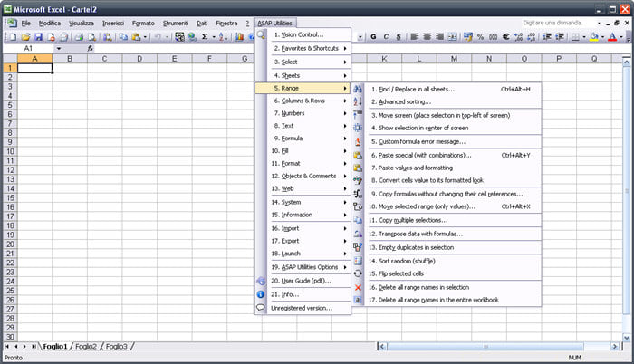Open the Fill color dropdown arrow
This screenshot has width=634, height=364.
click(x=602, y=37)
